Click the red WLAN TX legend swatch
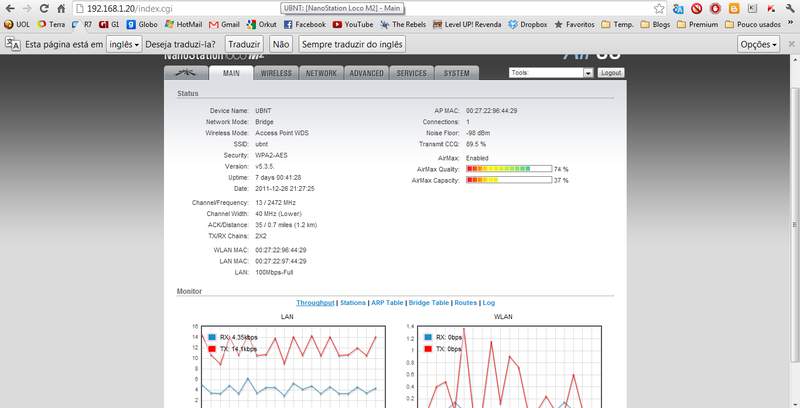 click(428, 349)
